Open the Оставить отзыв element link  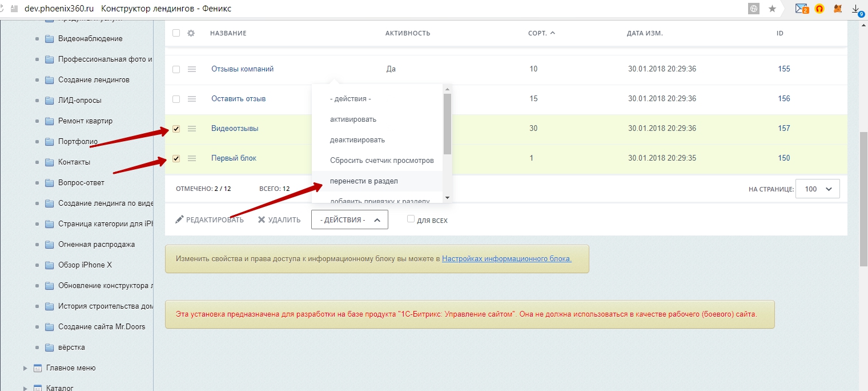pyautogui.click(x=238, y=99)
